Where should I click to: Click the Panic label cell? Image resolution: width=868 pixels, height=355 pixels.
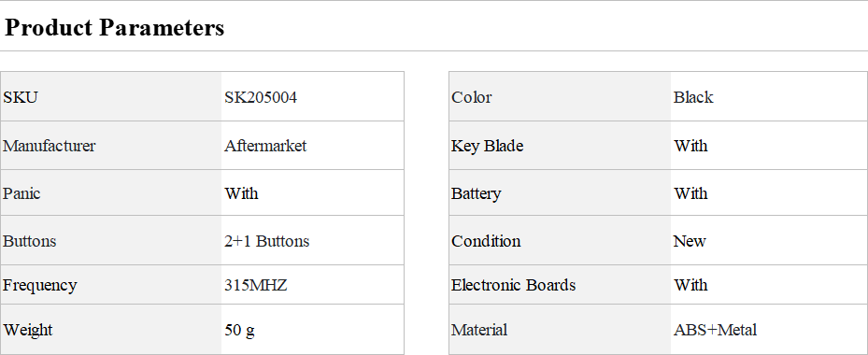coord(110,192)
